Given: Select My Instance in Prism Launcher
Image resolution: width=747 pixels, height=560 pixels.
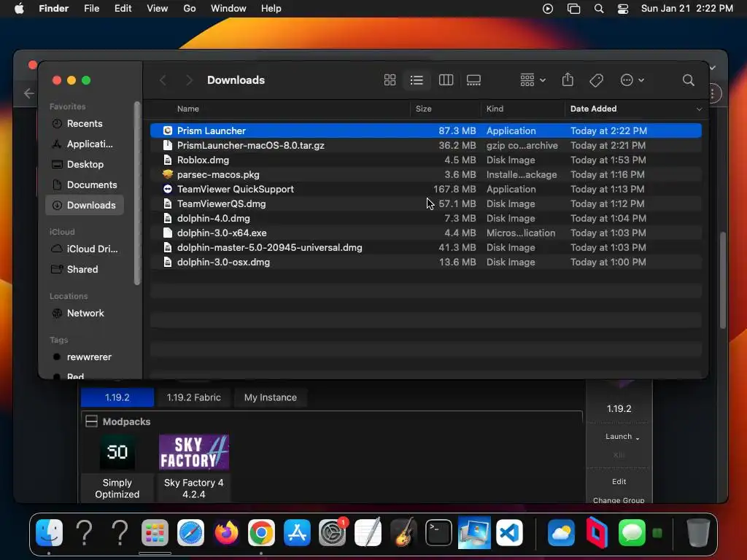Looking at the screenshot, I should coord(270,397).
